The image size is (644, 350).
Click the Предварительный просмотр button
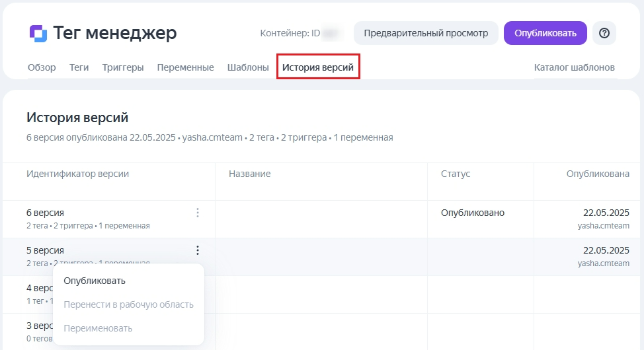coord(426,33)
